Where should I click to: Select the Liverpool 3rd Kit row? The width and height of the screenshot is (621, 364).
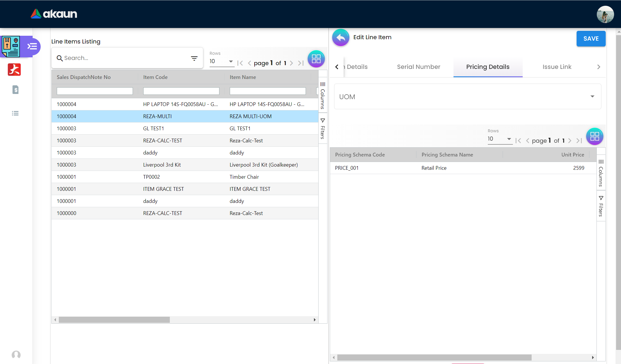(x=185, y=165)
